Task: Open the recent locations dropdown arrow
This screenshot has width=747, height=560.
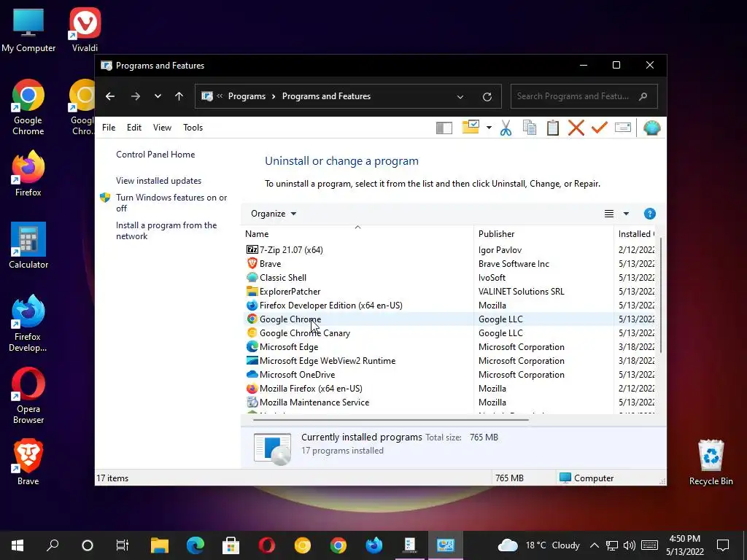Action: point(158,96)
